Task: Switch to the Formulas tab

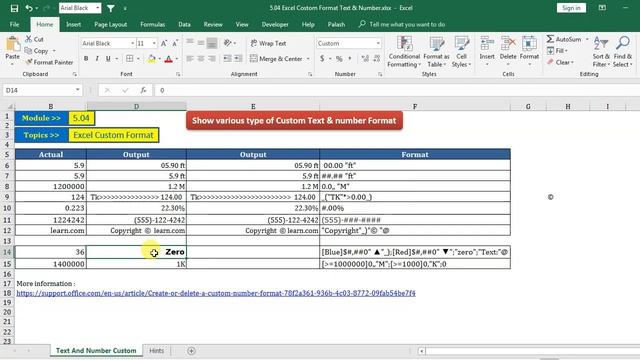Action: (152, 24)
